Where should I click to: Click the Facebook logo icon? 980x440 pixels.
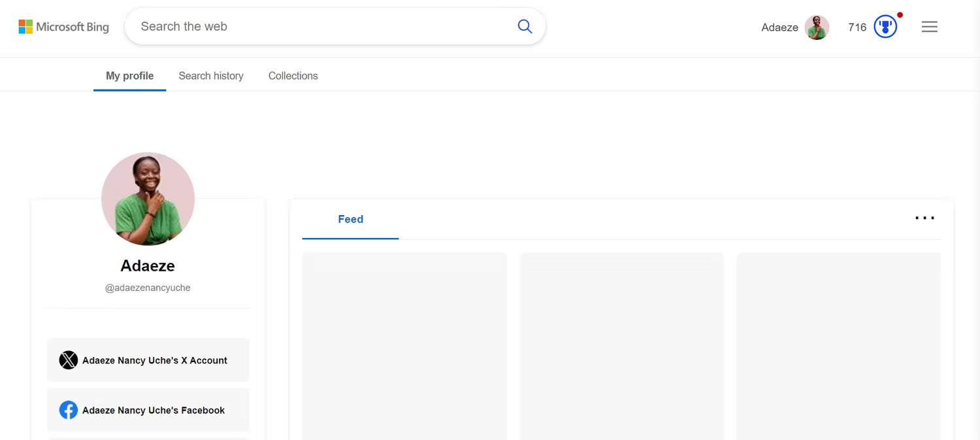[x=69, y=410]
